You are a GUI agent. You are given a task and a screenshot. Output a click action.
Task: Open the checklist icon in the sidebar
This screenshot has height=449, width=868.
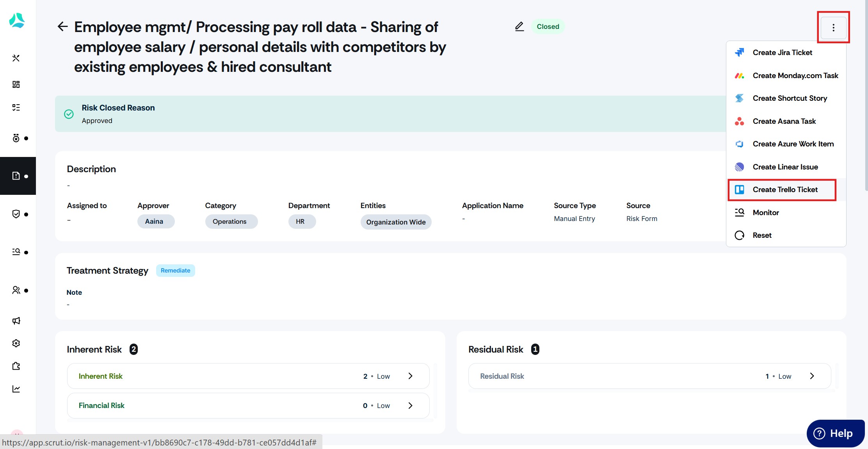(x=16, y=107)
